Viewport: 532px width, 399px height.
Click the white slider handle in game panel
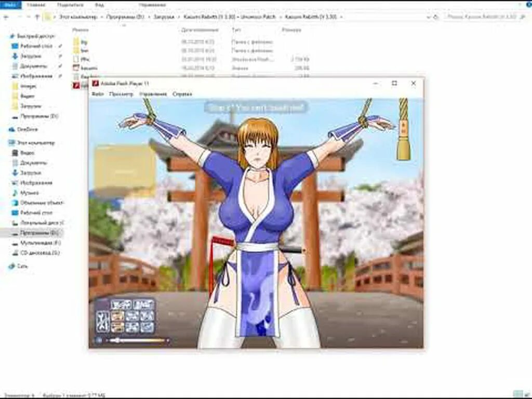pyautogui.click(x=117, y=340)
